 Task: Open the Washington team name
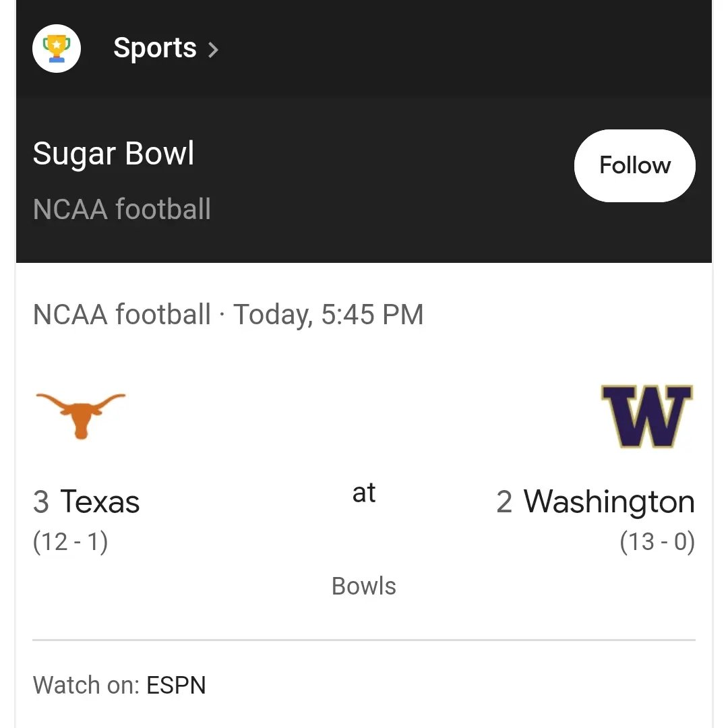click(609, 502)
